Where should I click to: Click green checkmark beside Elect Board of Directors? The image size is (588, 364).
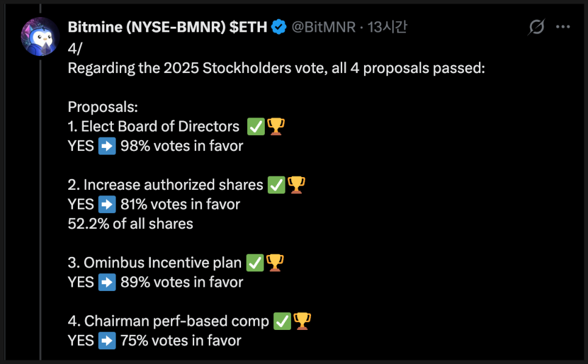256,127
